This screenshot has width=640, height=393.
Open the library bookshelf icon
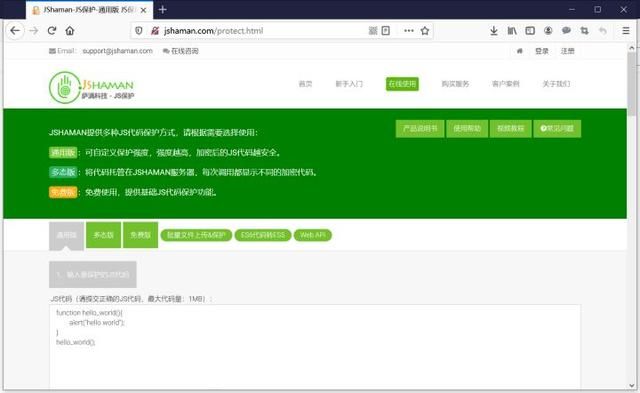point(512,31)
